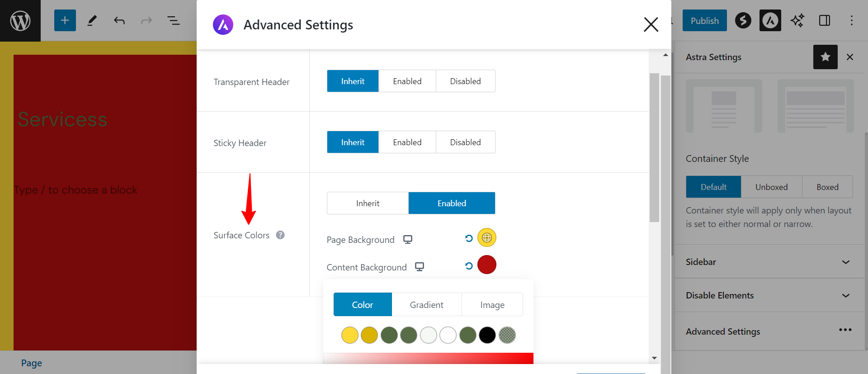This screenshot has height=374, width=868.
Task: Switch to the Image tab
Action: coord(492,305)
